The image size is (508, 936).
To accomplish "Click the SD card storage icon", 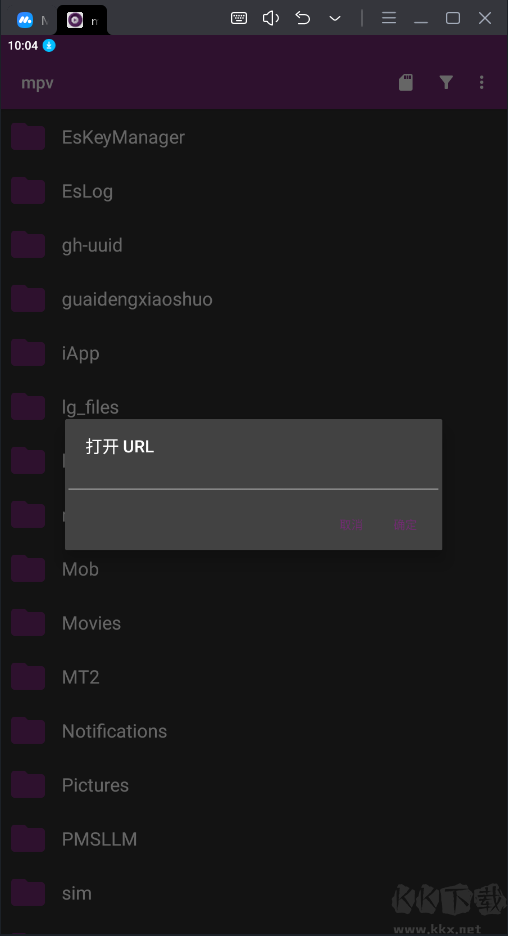I will coord(406,82).
